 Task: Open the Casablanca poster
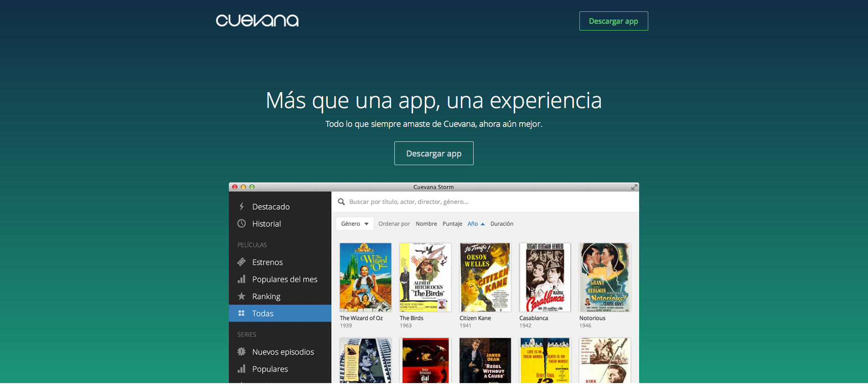pyautogui.click(x=545, y=277)
